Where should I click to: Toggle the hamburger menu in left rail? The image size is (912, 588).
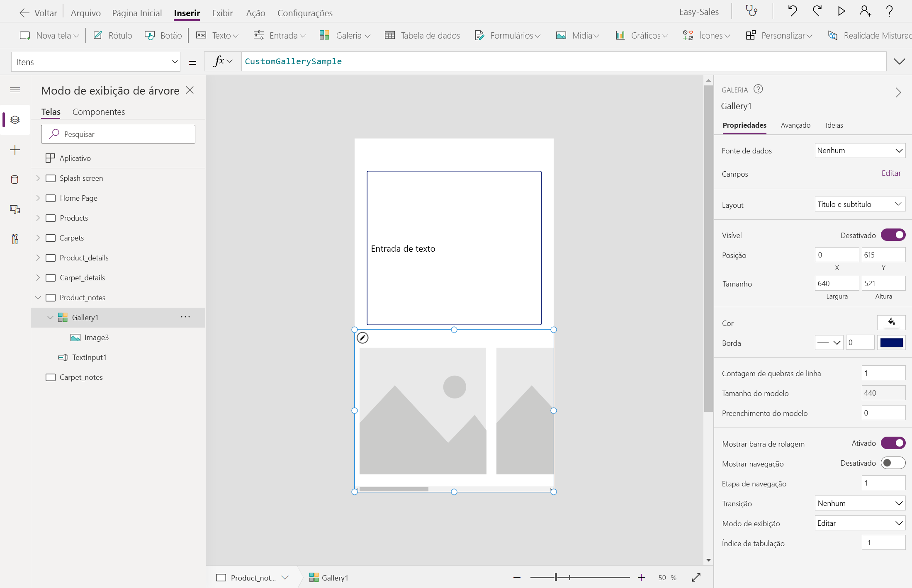15,90
